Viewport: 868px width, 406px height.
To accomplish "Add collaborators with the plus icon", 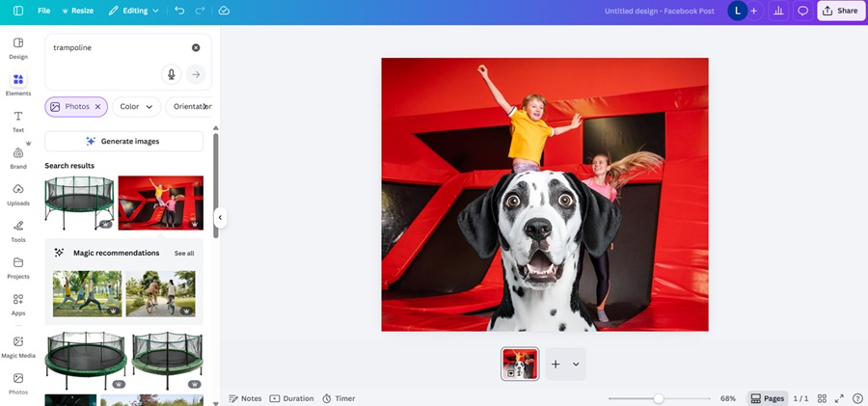I will (754, 11).
